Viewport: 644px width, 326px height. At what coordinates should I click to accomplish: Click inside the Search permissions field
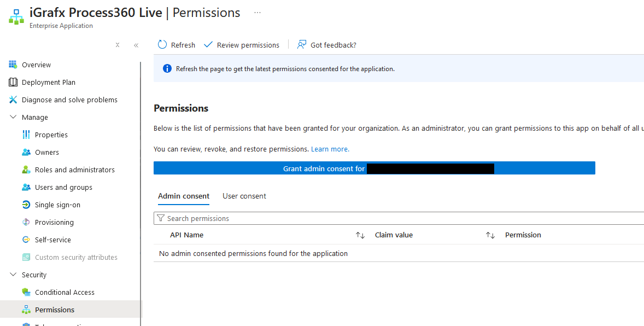click(273, 218)
